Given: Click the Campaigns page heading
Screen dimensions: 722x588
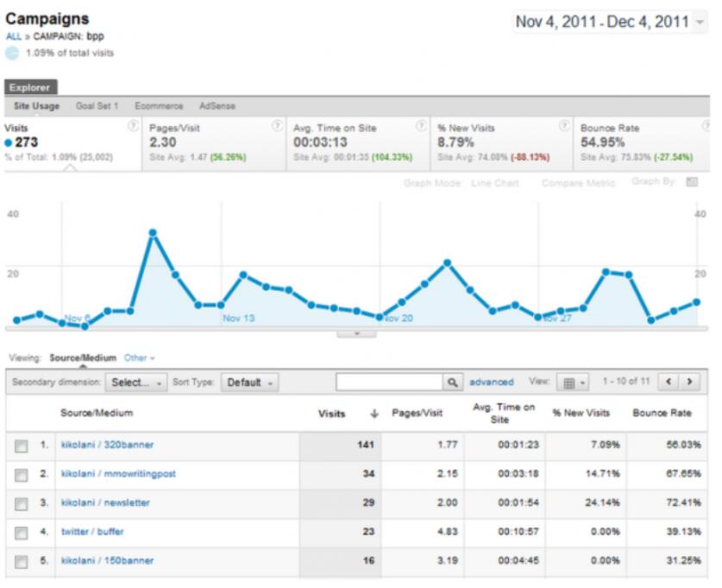Looking at the screenshot, I should (47, 19).
